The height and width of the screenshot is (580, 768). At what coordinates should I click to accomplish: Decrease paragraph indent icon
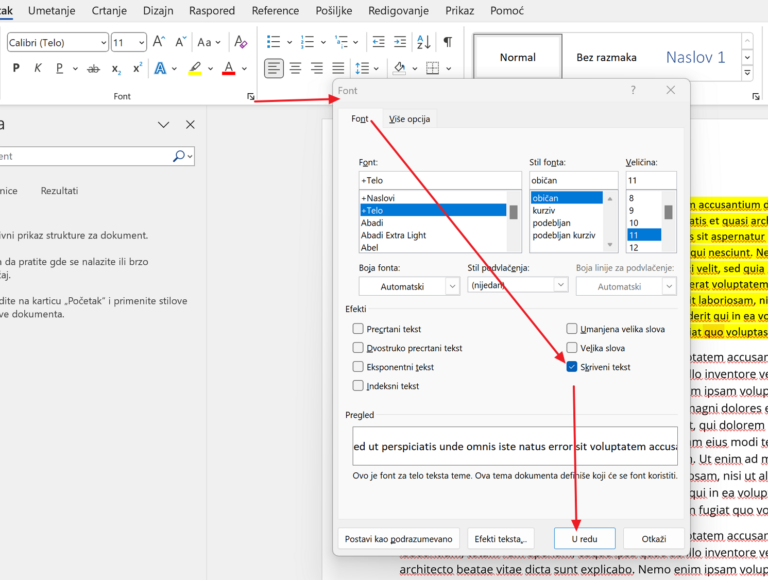[378, 42]
